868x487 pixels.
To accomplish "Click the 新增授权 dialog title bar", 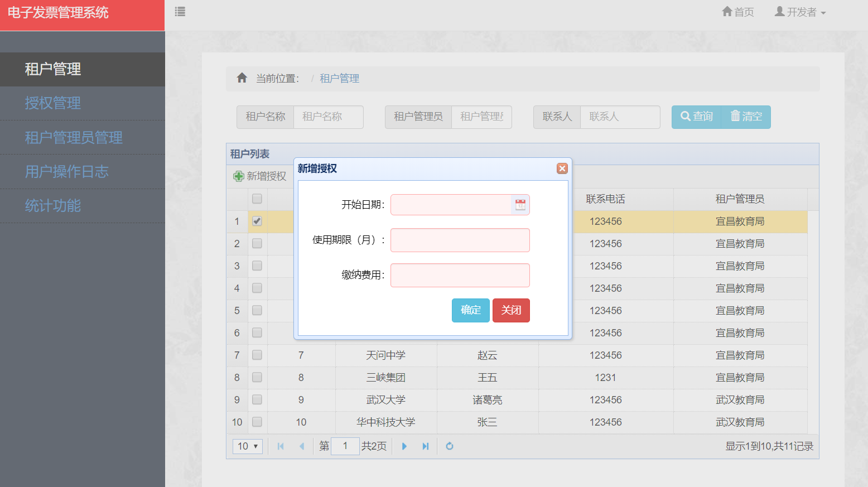I will 433,168.
